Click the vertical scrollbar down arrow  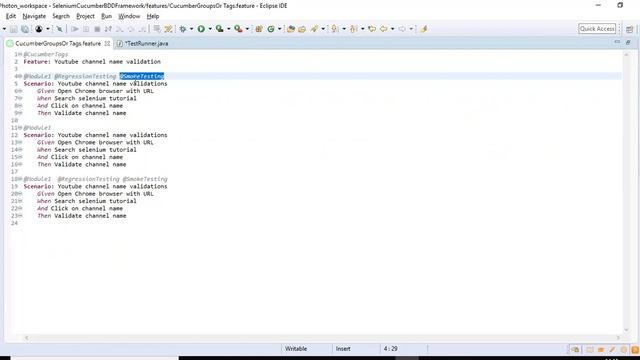pos(626,329)
